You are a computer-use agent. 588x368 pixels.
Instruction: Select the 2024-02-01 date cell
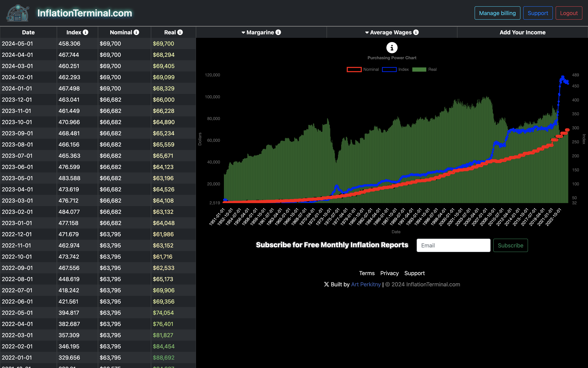pyautogui.click(x=28, y=77)
